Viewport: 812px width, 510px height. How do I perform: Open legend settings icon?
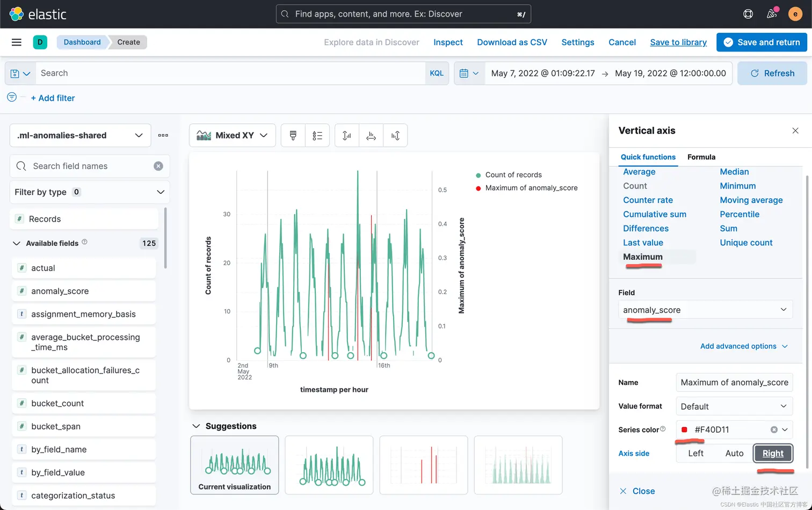(317, 135)
